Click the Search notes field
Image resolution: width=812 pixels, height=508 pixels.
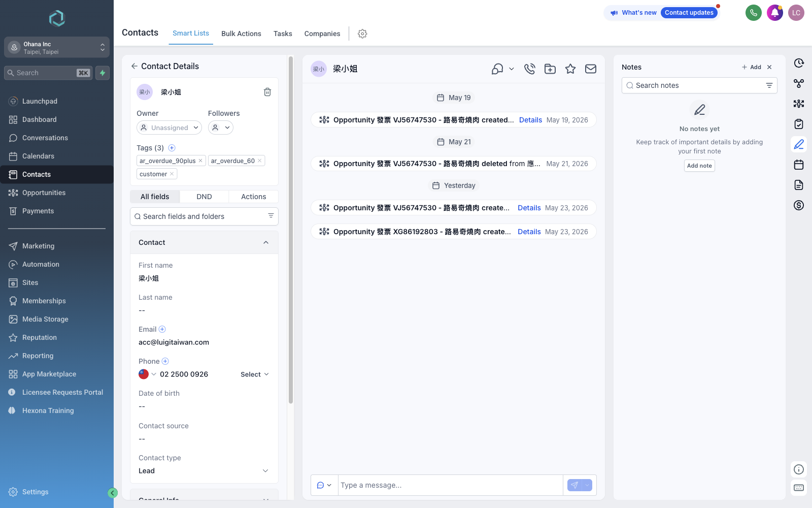(x=699, y=85)
